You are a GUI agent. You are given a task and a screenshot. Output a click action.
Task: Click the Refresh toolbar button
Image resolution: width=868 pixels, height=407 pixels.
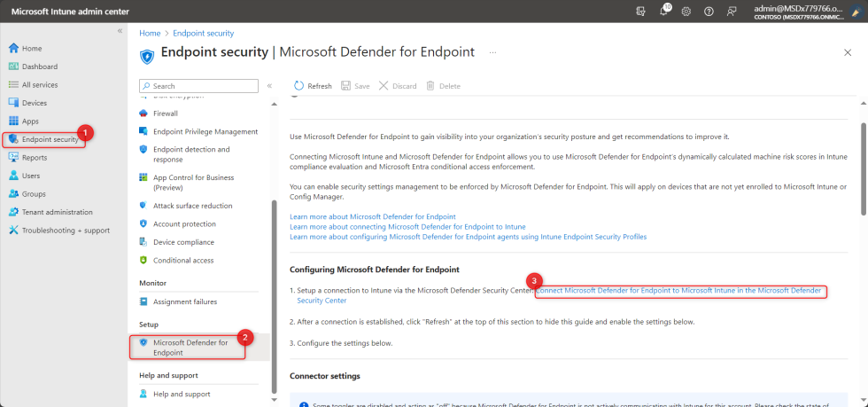coord(312,86)
